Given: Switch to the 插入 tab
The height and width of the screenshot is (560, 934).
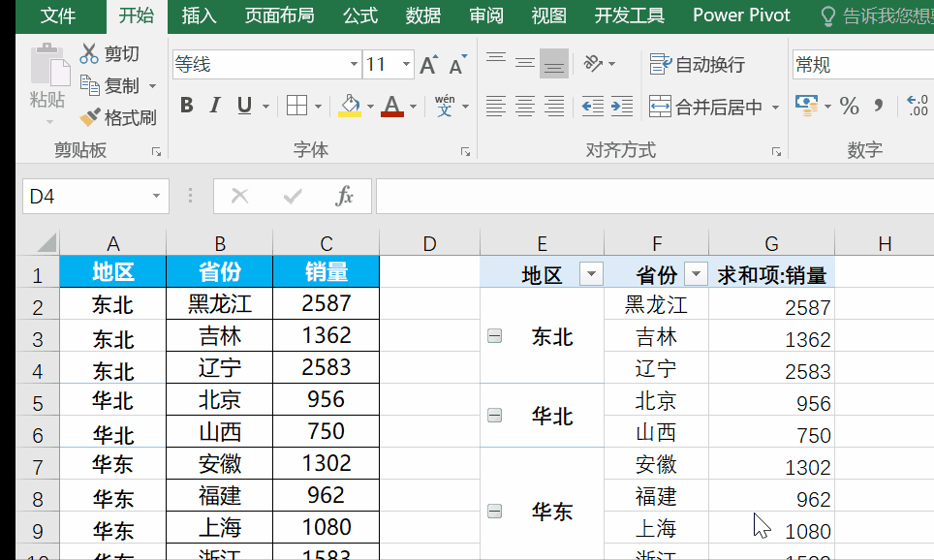Looking at the screenshot, I should click(199, 16).
